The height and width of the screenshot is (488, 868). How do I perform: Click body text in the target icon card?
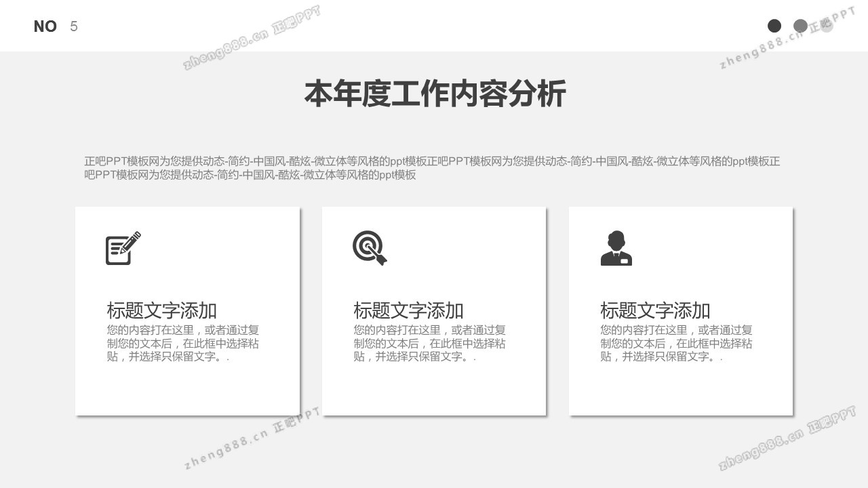pyautogui.click(x=429, y=343)
